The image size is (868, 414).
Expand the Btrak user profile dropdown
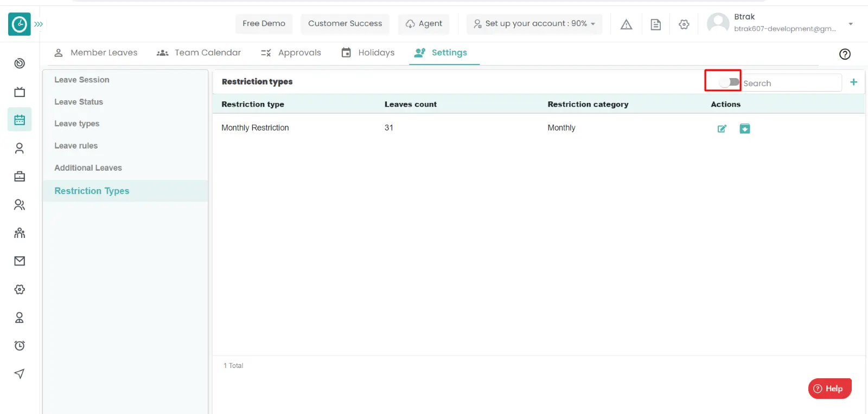coord(850,24)
